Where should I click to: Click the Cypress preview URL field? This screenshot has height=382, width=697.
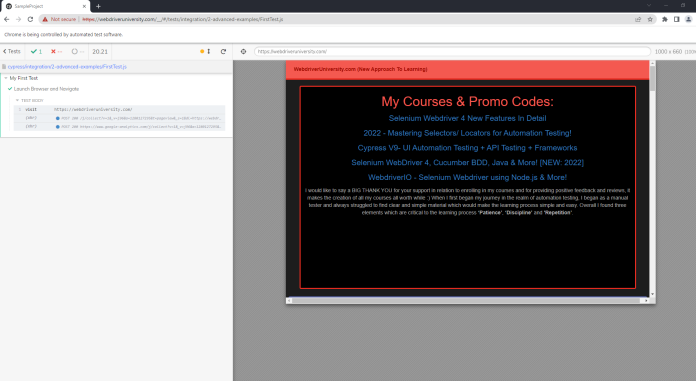pyautogui.click(x=452, y=52)
